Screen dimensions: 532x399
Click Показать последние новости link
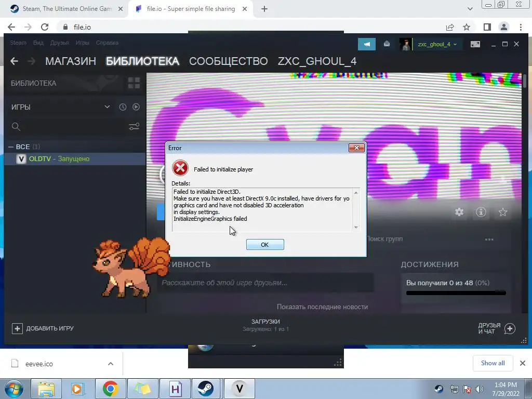322,307
